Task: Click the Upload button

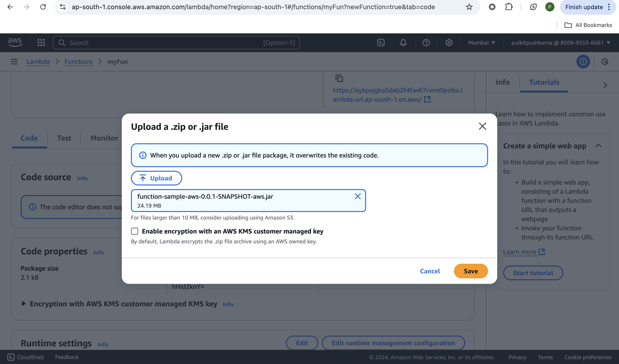Action: point(156,178)
